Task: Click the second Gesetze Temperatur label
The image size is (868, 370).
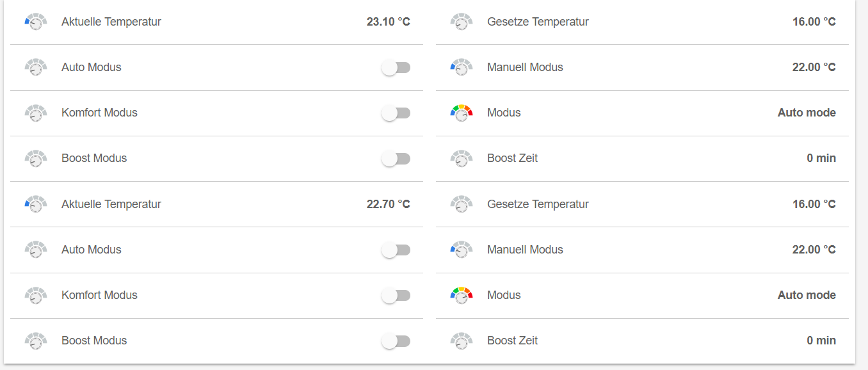Action: click(538, 204)
